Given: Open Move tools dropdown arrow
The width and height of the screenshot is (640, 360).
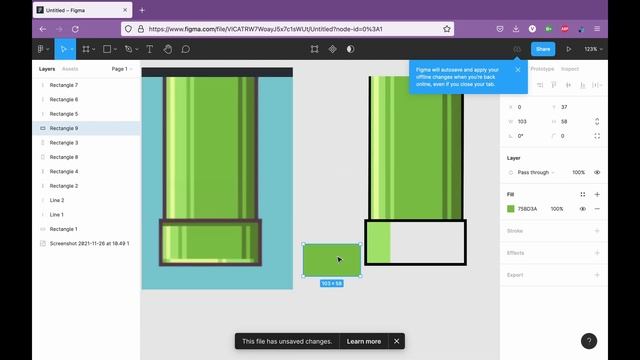Looking at the screenshot, I should pyautogui.click(x=72, y=49).
